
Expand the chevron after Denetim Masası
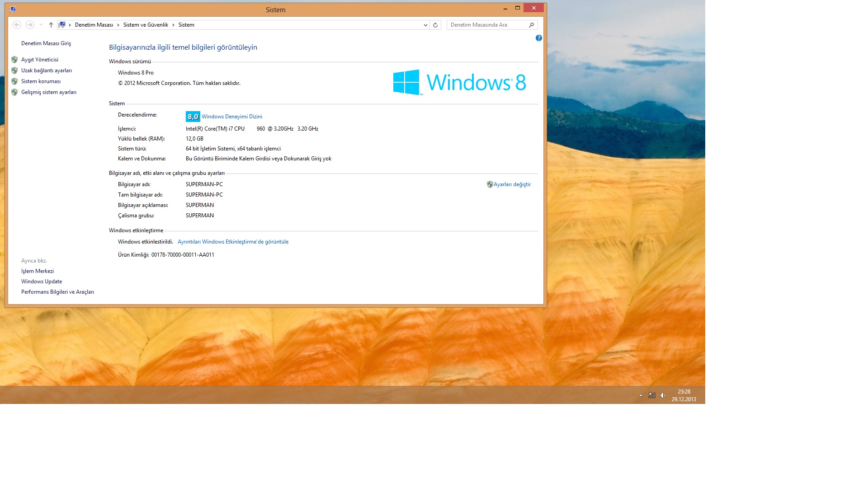118,25
